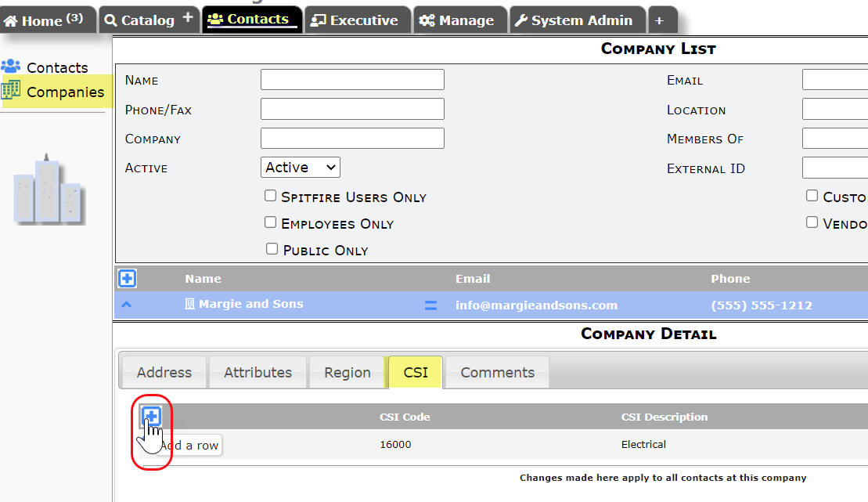
Task: Click the plus icon beside Catalog
Action: click(188, 18)
